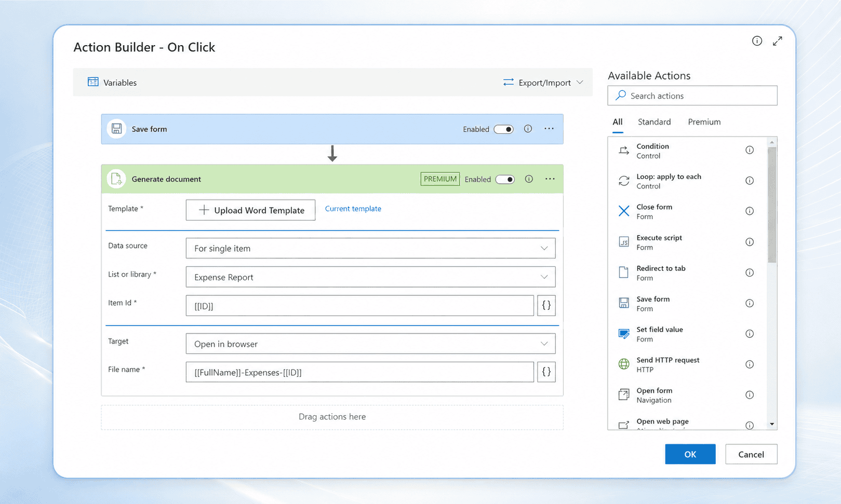The image size is (841, 504).
Task: Open the Export/Import dropdown
Action: coord(543,83)
